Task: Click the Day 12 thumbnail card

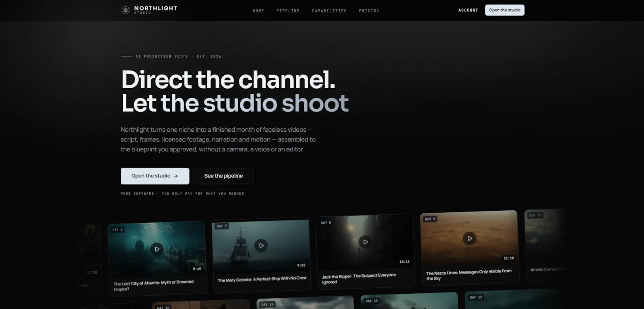Action: 513,299
